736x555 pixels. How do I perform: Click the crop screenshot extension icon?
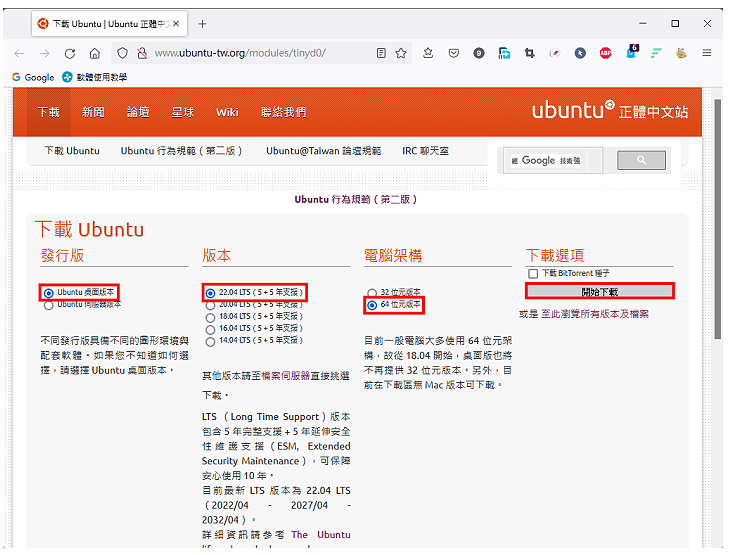[x=529, y=53]
